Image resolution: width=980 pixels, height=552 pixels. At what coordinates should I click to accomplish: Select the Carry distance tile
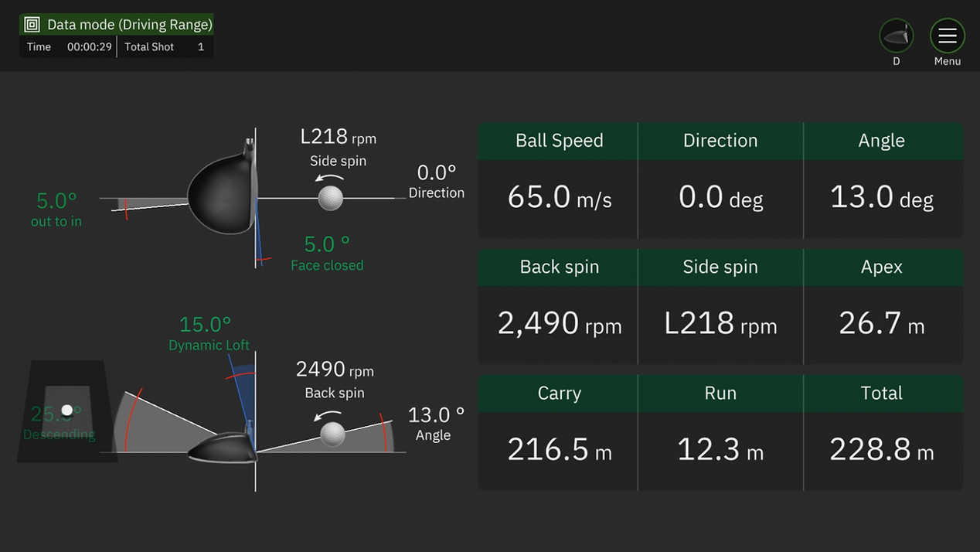558,433
